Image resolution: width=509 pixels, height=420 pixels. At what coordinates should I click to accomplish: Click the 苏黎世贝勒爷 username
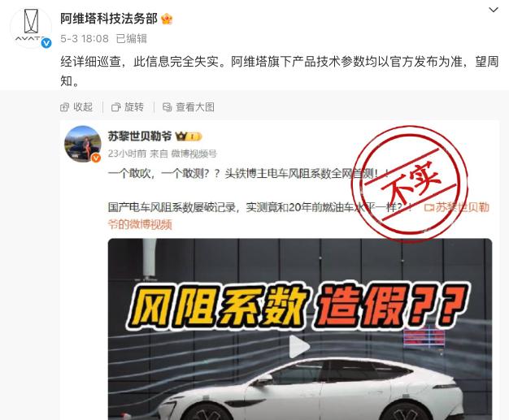(x=140, y=136)
